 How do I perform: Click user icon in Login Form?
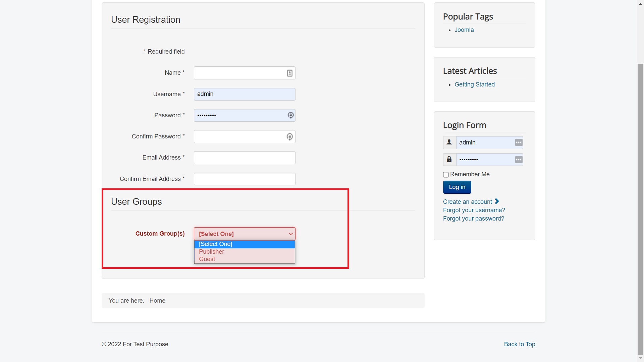click(449, 142)
